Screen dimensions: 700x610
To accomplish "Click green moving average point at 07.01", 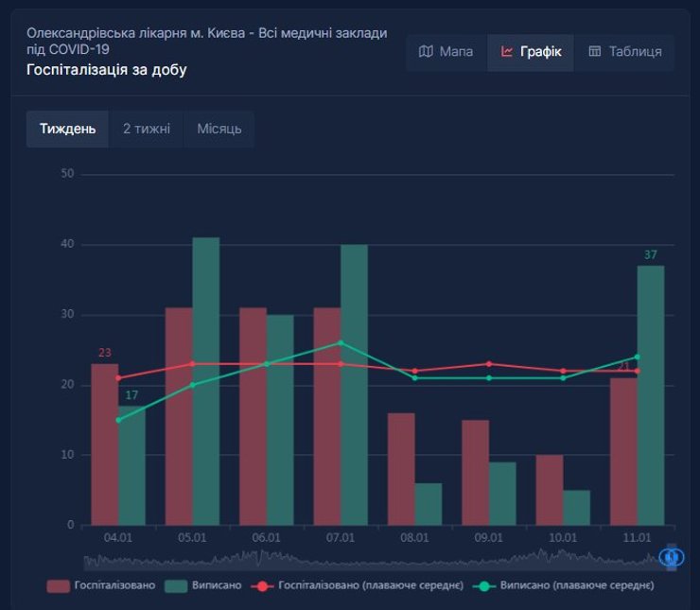I will click(x=341, y=342).
